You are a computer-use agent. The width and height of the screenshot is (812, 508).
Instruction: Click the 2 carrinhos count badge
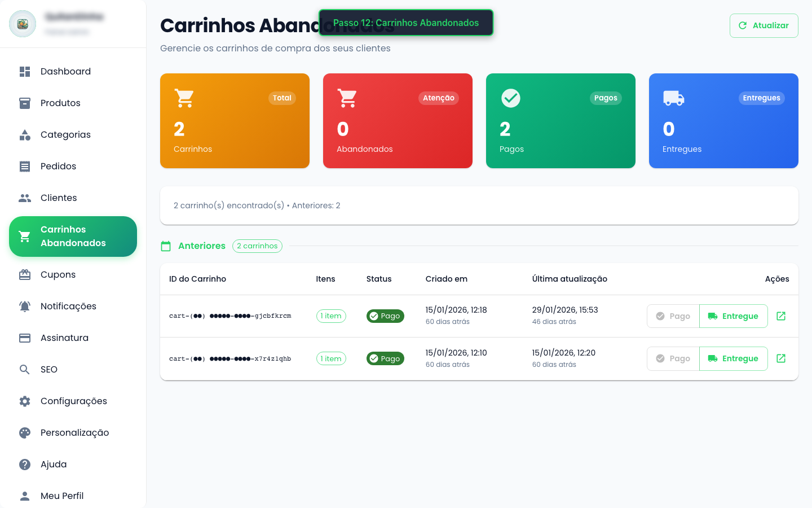pyautogui.click(x=257, y=246)
